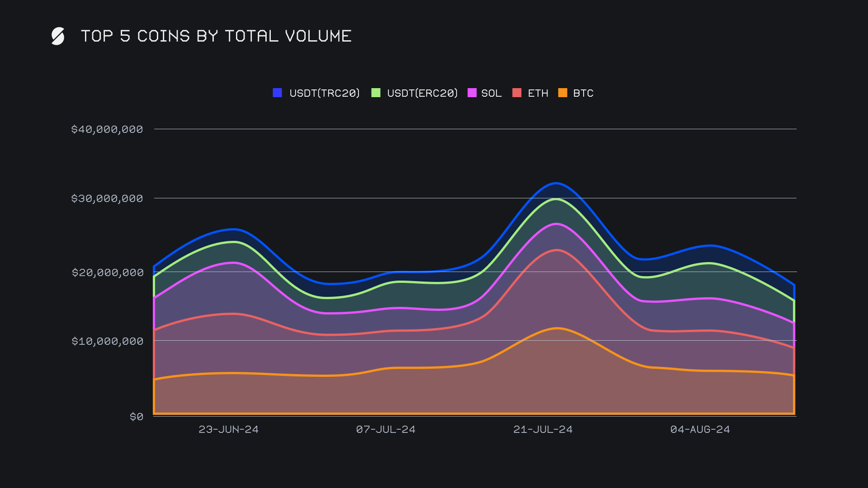Image resolution: width=868 pixels, height=488 pixels.
Task: Select the 21-JUL-24 x-axis date label
Action: (543, 429)
